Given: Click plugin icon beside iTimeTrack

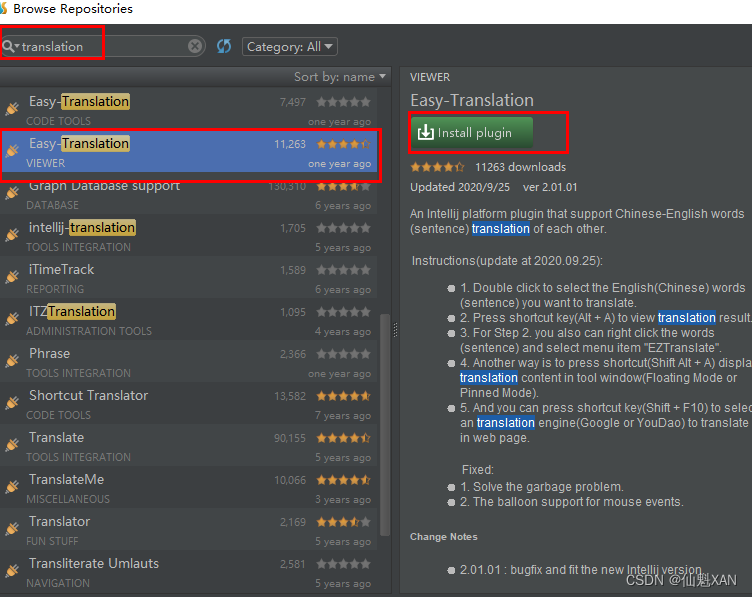Looking at the screenshot, I should [x=12, y=277].
